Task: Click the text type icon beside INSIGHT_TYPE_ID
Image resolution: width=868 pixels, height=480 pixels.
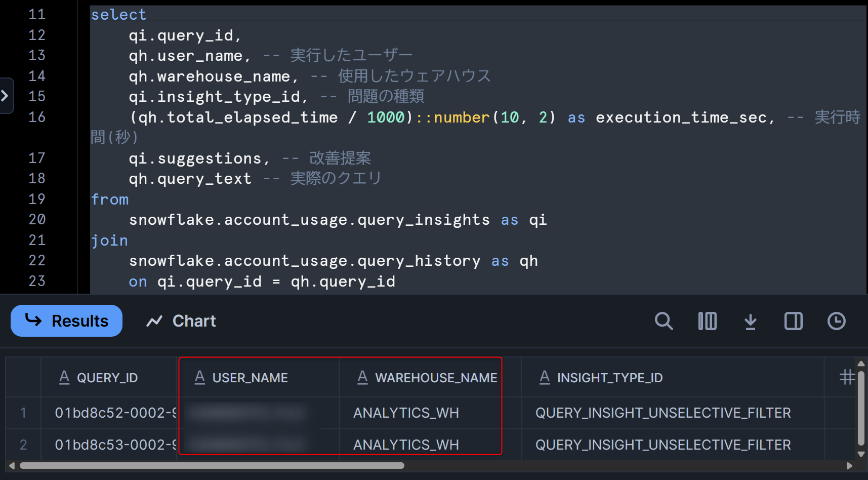Action: pyautogui.click(x=545, y=377)
